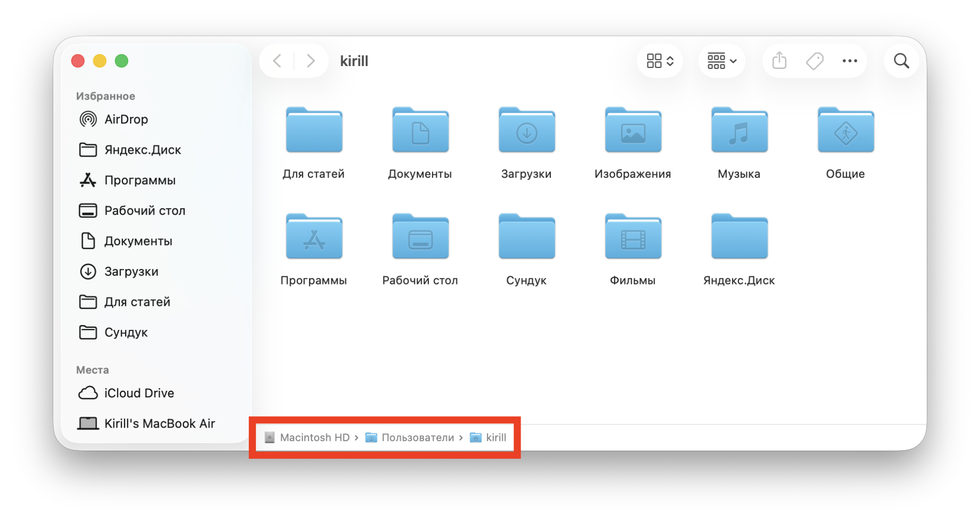Open Finder search magnifier
Image resolution: width=980 pixels, height=521 pixels.
[x=902, y=61]
